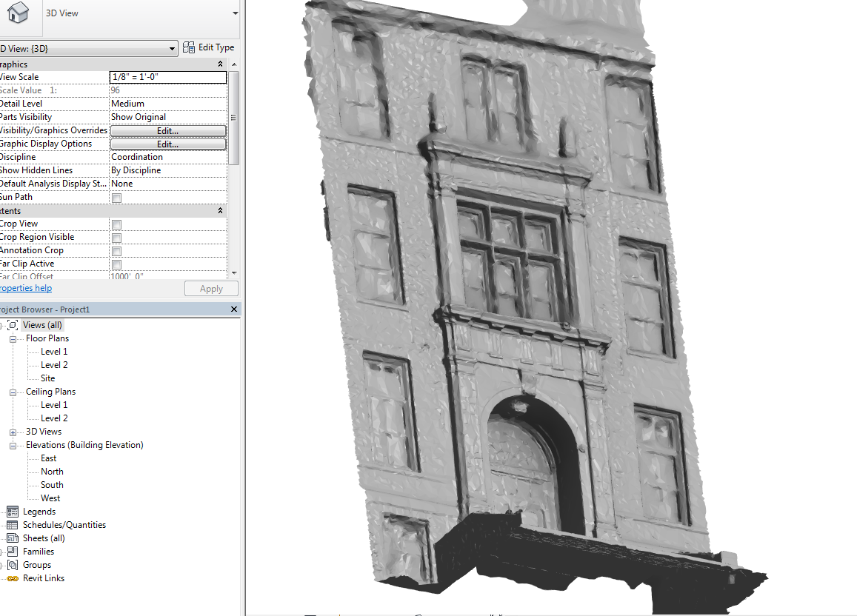Open the East elevation view

(49, 458)
